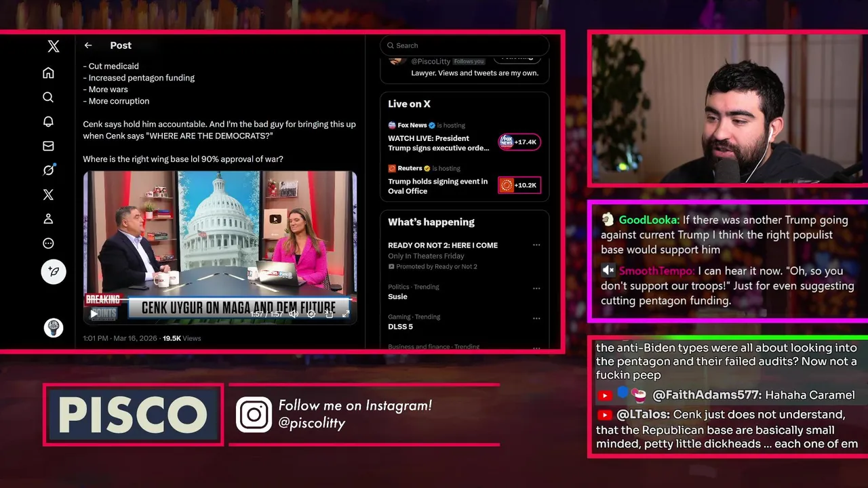Click the @piscolitty Instagram handle

click(x=312, y=423)
